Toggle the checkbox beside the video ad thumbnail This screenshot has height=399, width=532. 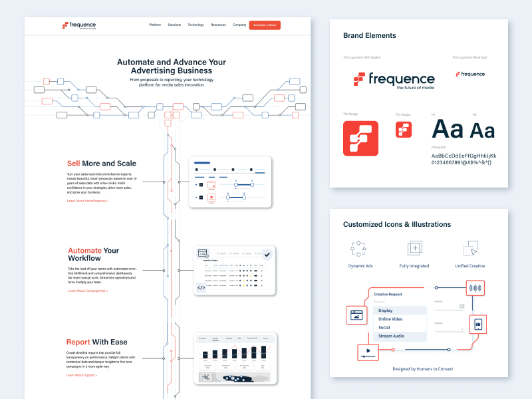(201, 198)
